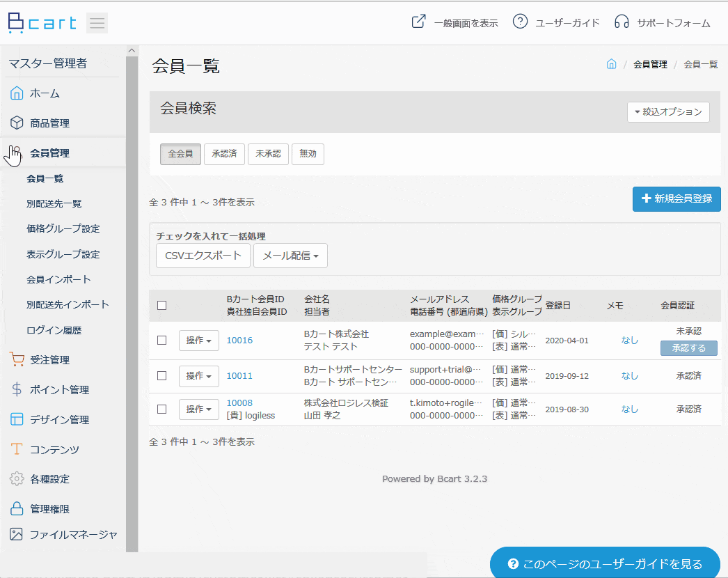The image size is (728, 578).
Task: Click the なし memo link for 10016
Action: pos(630,340)
